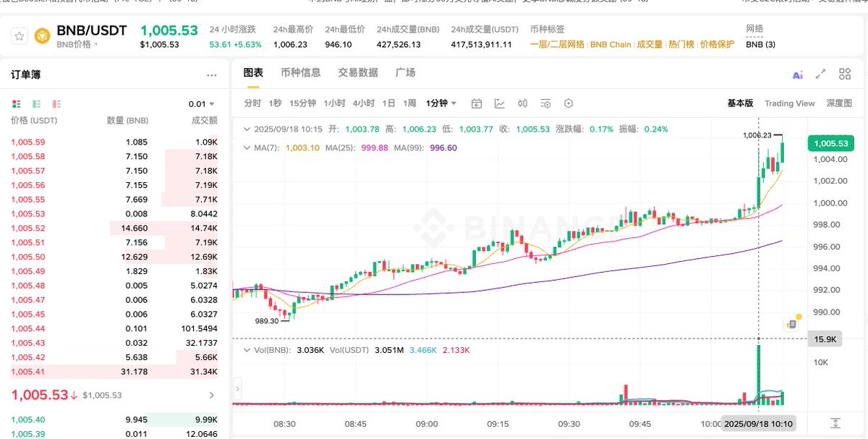The width and height of the screenshot is (868, 439).
Task: Reset chart scale icon at bottom right
Action: [835, 423]
